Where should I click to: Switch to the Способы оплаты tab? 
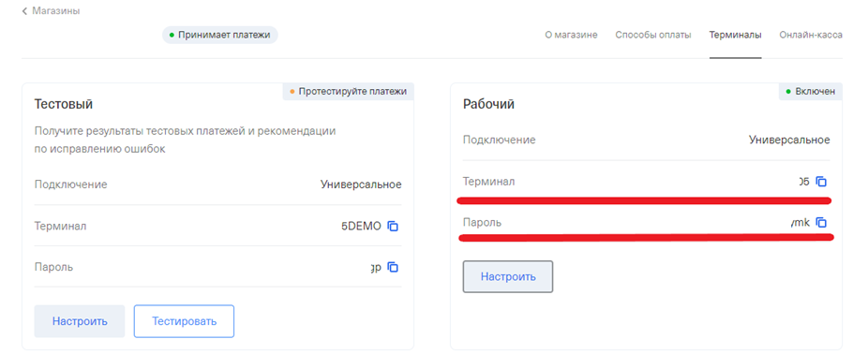[x=653, y=35]
